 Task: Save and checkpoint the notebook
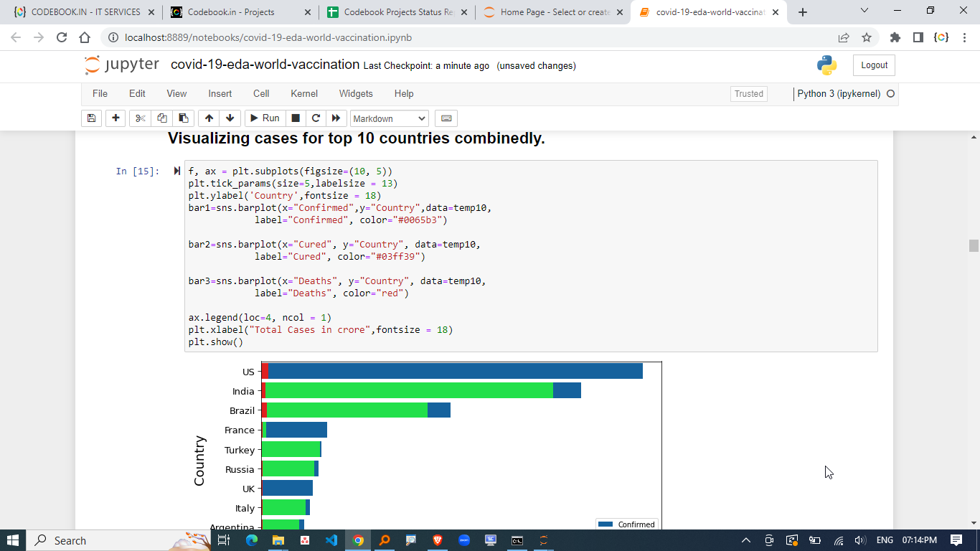[x=91, y=118]
